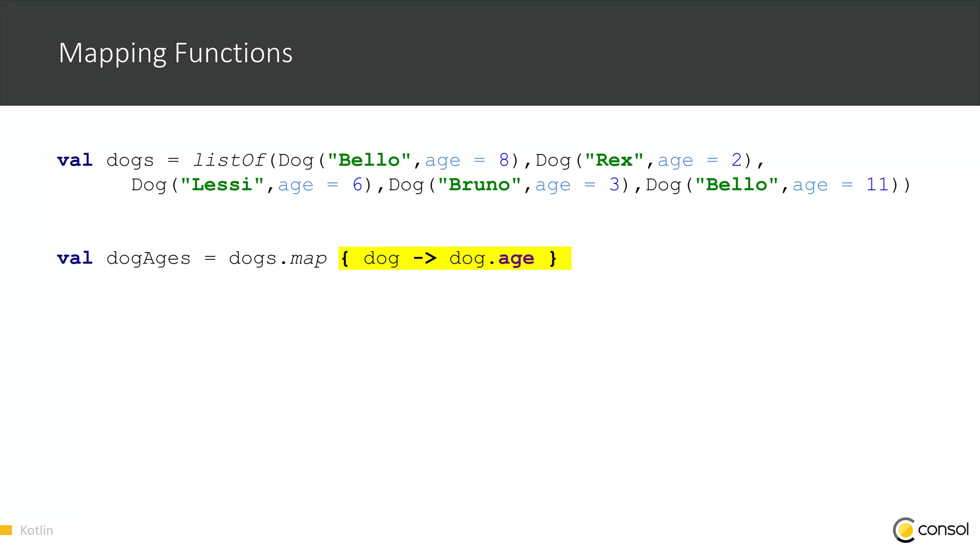Click the 'val' keyword before dogs
Image resolution: width=980 pixels, height=551 pixels.
pos(75,160)
